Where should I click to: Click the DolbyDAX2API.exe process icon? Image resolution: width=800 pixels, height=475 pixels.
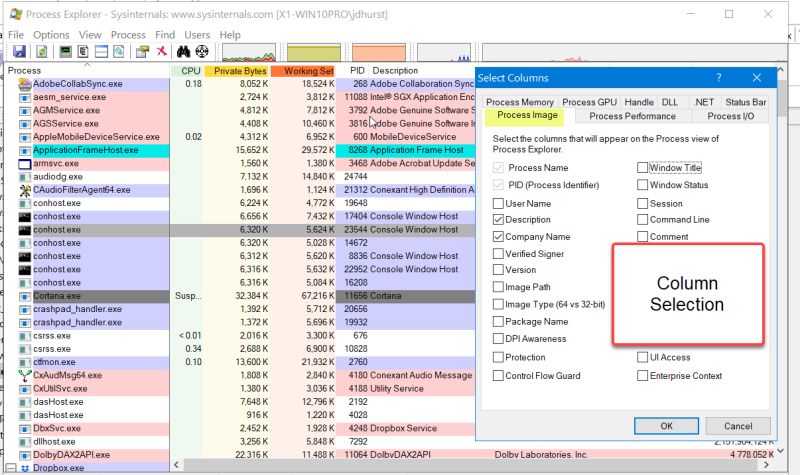24,455
